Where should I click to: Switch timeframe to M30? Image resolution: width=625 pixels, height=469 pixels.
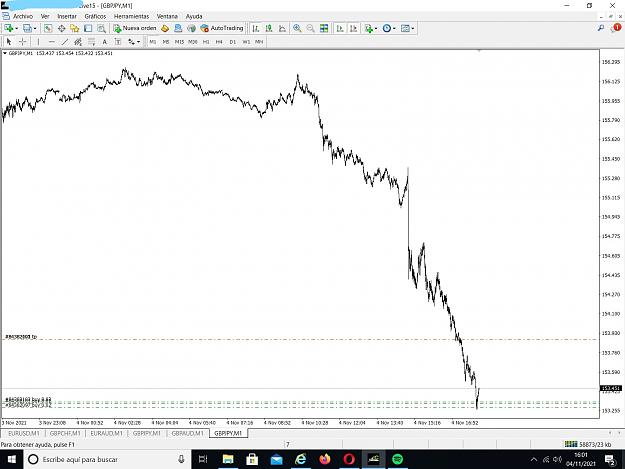click(193, 41)
